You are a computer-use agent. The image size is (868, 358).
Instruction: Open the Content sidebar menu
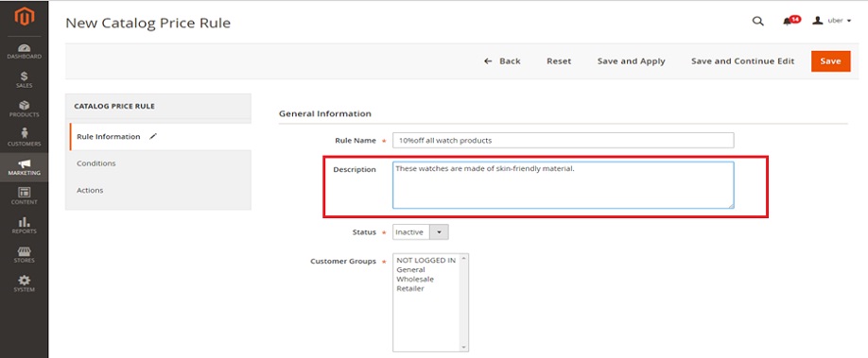[x=24, y=196]
